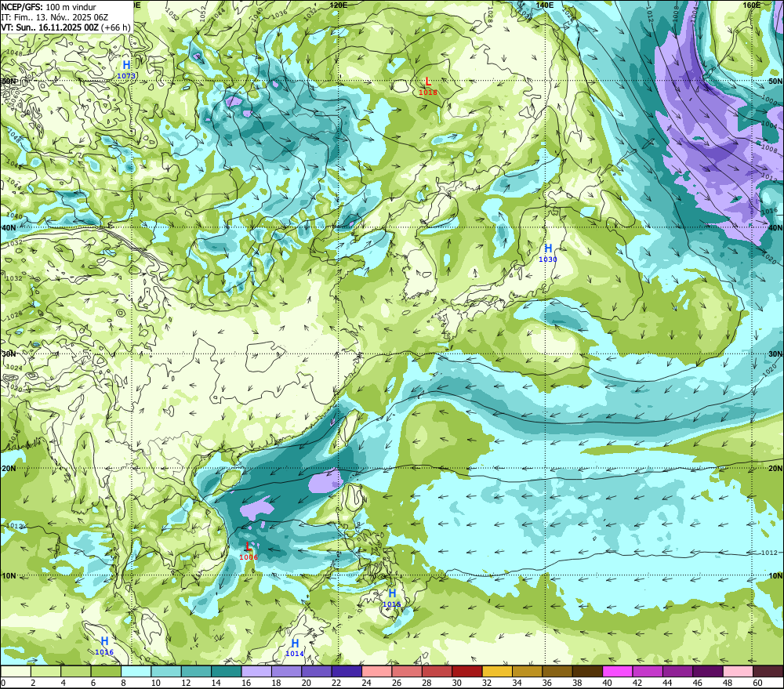Click the H 1073 high pressure marker
The image size is (784, 689).
click(126, 70)
